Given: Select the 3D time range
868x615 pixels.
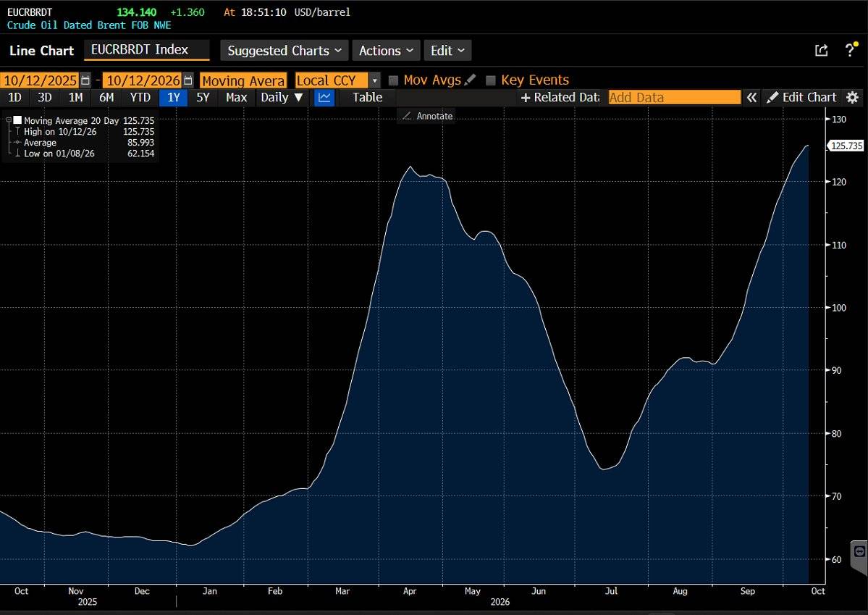Looking at the screenshot, I should click(x=45, y=98).
